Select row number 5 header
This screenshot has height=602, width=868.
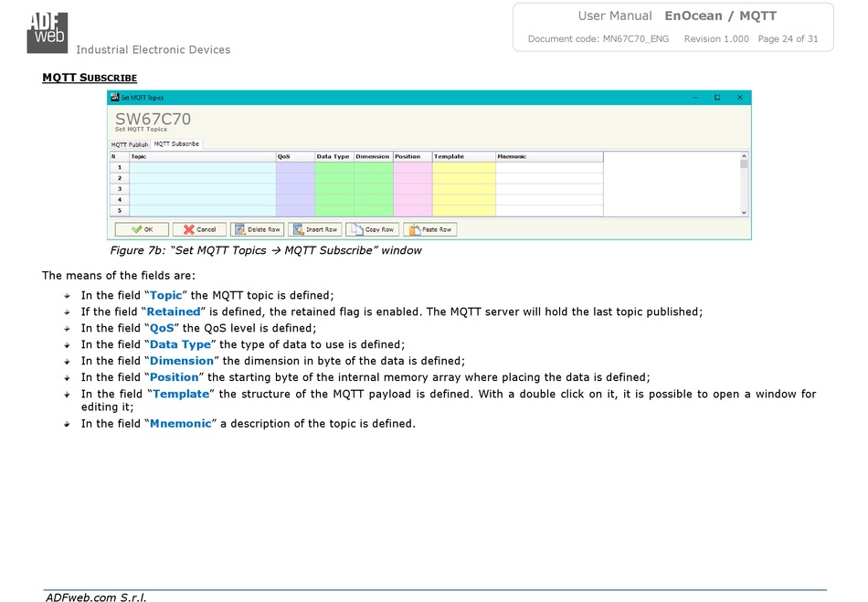click(120, 210)
